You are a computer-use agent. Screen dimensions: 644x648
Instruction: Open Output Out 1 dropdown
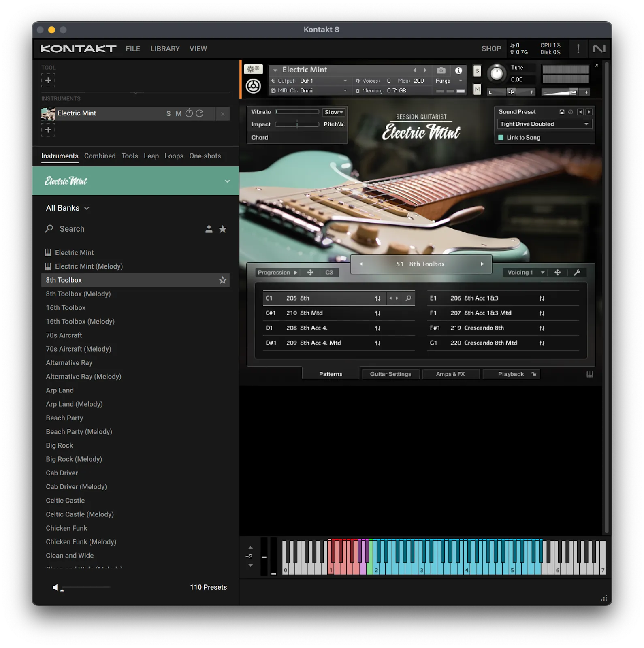click(309, 81)
